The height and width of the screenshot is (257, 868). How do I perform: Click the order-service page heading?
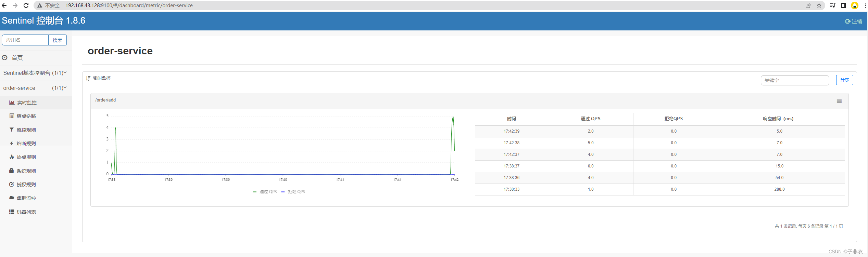point(120,51)
